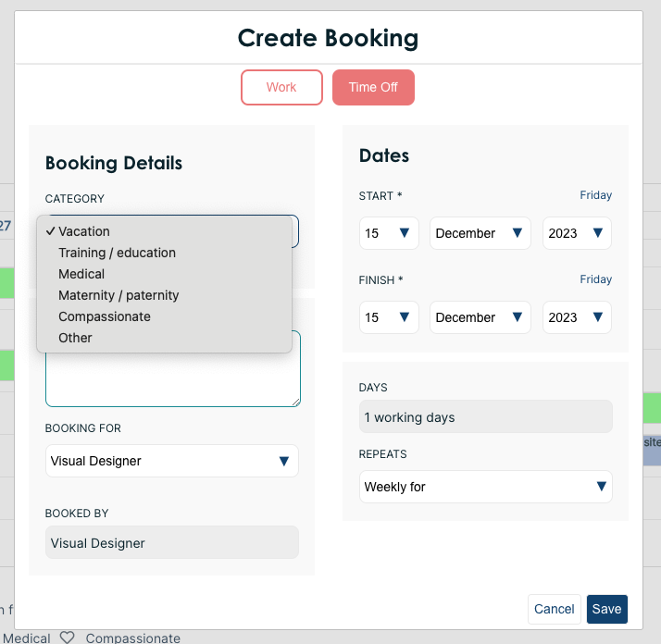Click the notes text area
This screenshot has height=644, width=661.
(172, 381)
